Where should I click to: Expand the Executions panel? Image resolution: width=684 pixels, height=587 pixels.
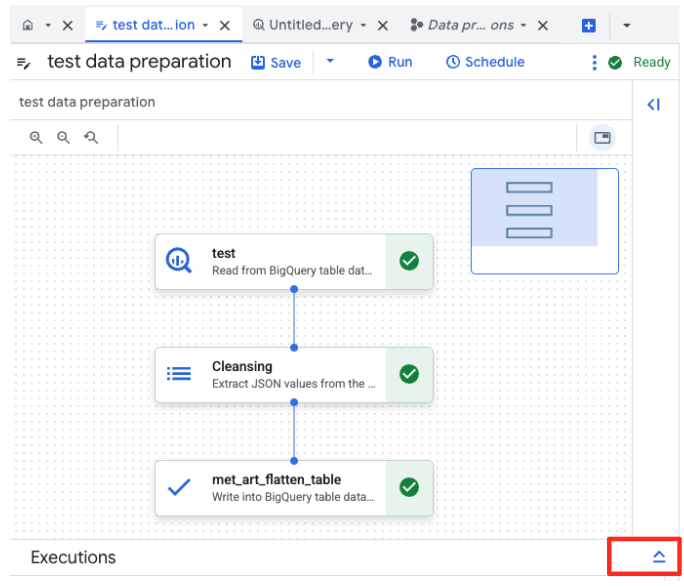click(x=658, y=557)
